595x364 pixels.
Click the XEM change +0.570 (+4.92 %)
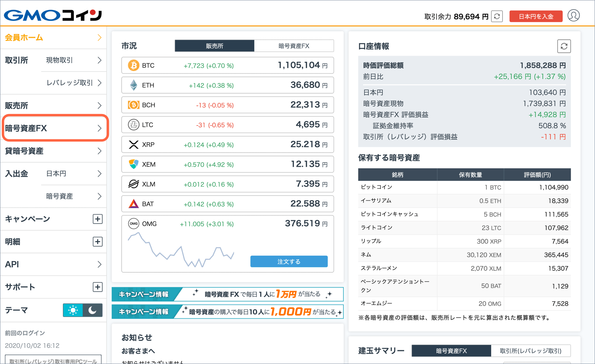click(x=209, y=165)
